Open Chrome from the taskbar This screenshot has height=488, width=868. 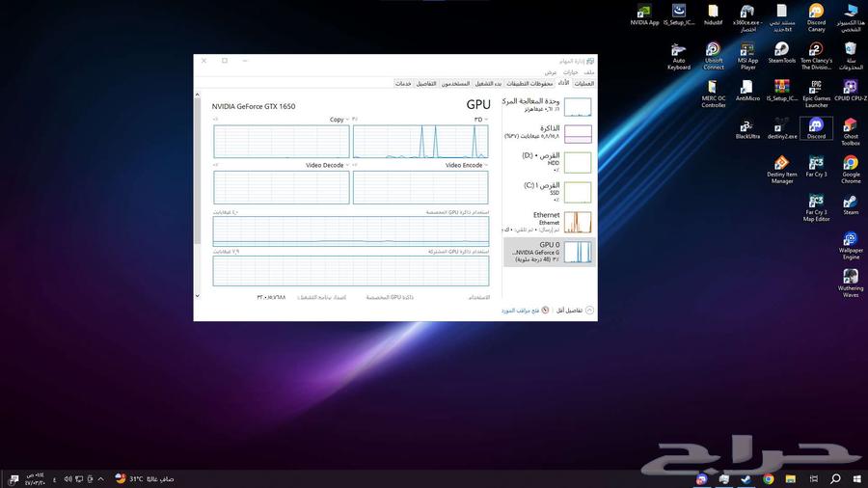click(x=769, y=478)
